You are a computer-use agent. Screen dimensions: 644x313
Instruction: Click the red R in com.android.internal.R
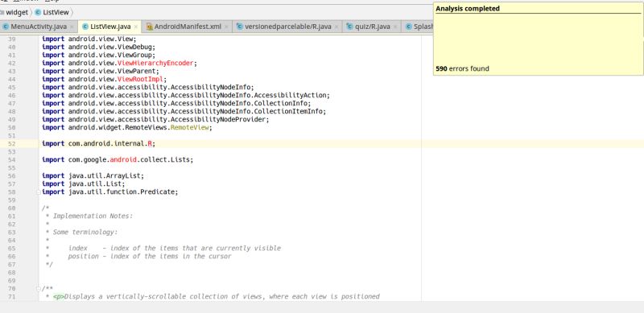point(150,143)
